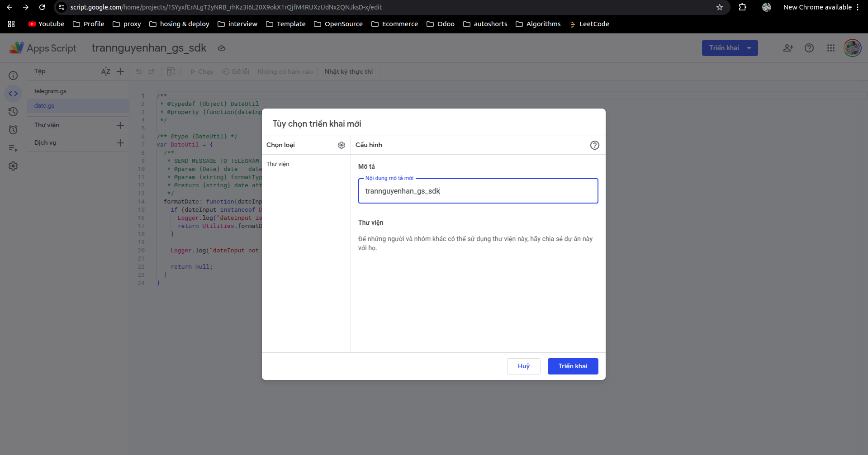Add a new file with Tệp plus
868x455 pixels.
click(x=120, y=71)
